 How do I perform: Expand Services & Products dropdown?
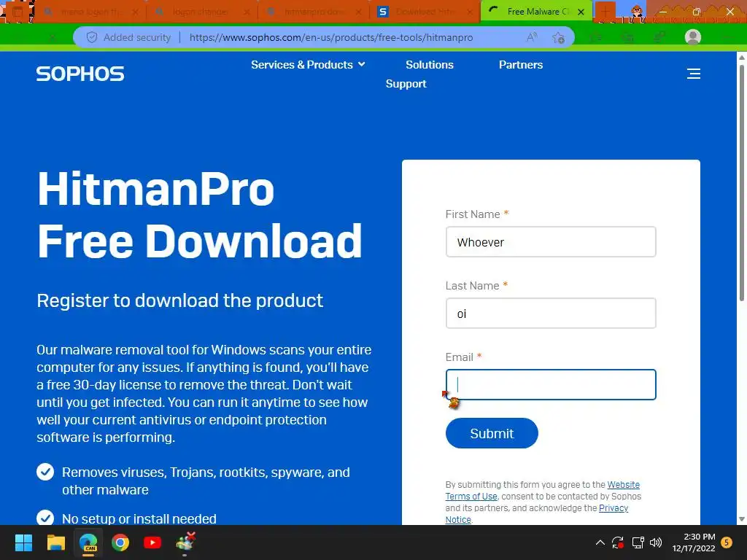[x=308, y=65]
